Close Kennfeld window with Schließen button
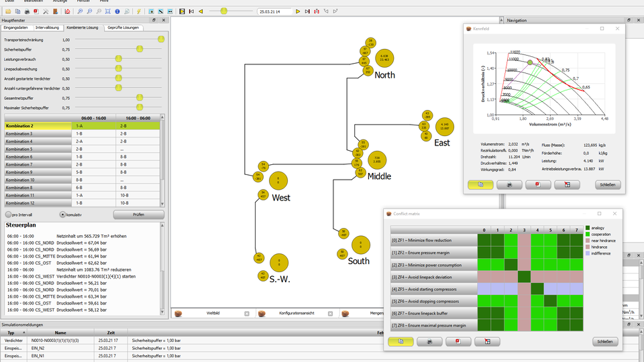The width and height of the screenshot is (644, 362). coord(608,185)
